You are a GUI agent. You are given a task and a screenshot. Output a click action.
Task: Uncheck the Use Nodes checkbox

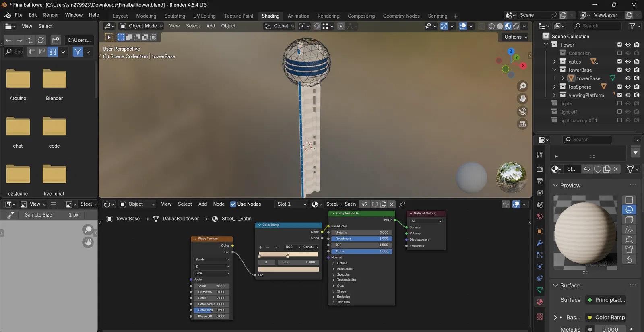coord(233,204)
